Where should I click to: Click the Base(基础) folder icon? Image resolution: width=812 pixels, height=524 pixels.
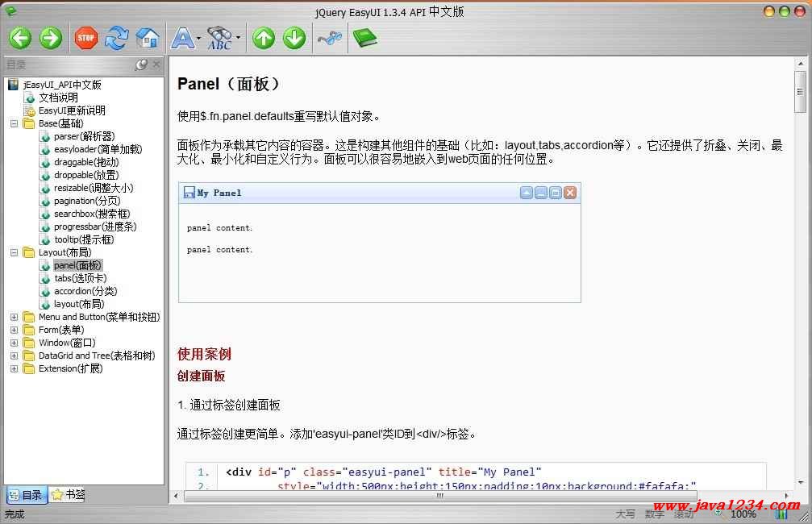tap(29, 123)
